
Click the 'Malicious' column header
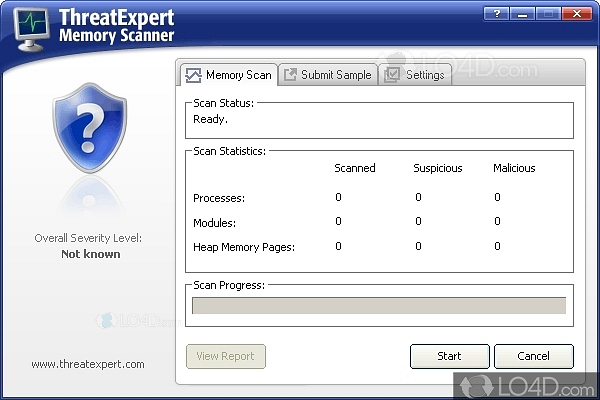click(514, 168)
